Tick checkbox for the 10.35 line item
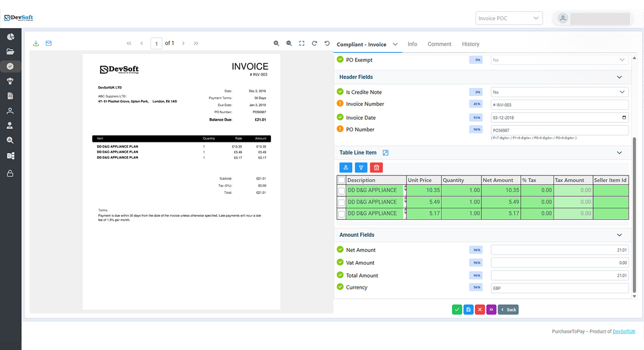Screen dimensions: 644x350 click(x=342, y=190)
